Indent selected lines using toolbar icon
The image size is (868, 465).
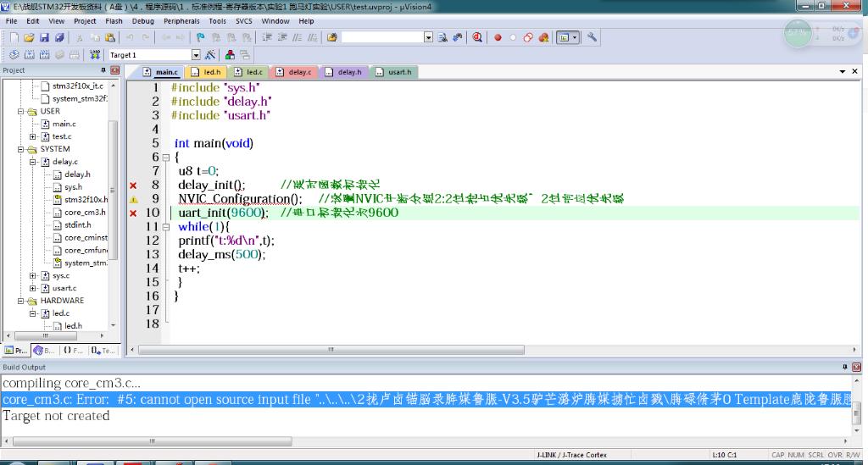(267, 37)
